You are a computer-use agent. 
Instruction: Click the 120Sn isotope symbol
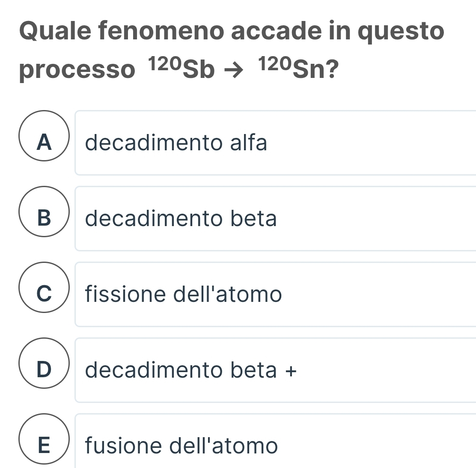291,69
